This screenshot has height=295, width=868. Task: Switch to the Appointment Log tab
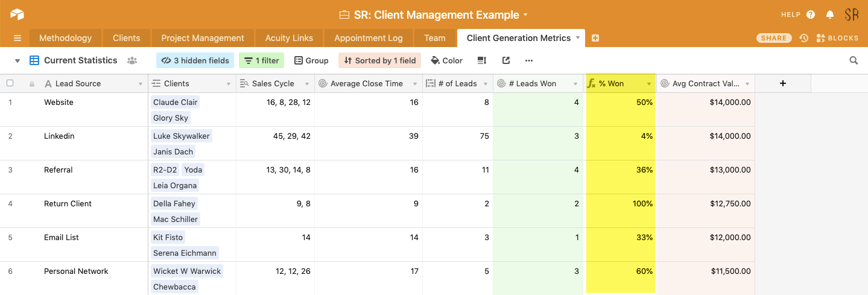368,38
